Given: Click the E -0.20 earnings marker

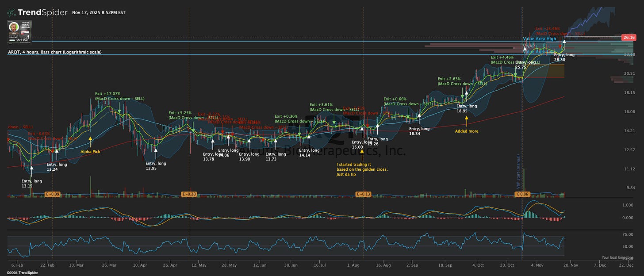Looking at the screenshot, I should tap(189, 194).
